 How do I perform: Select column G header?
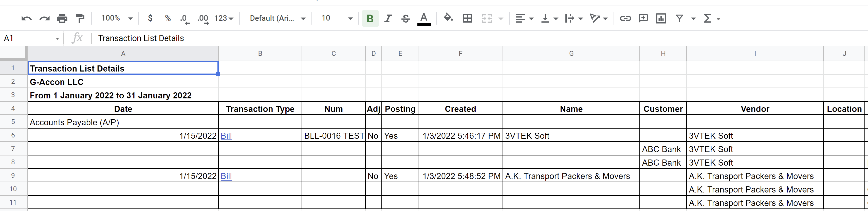[x=571, y=54]
